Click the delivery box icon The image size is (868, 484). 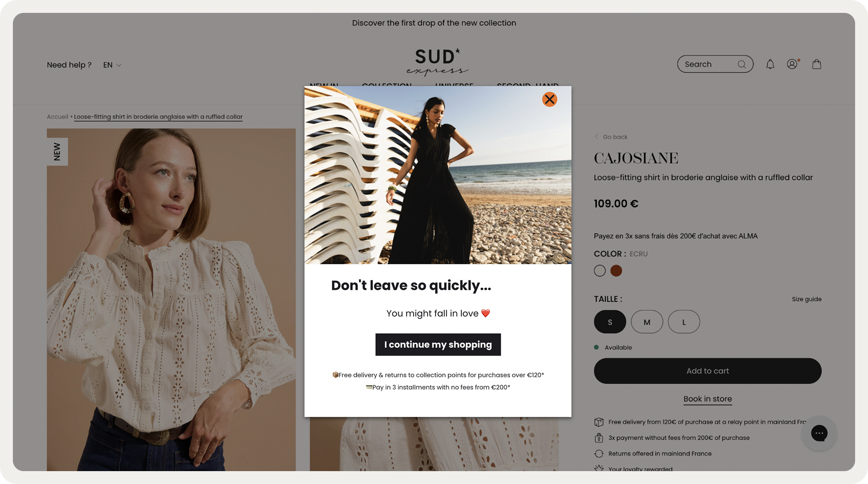pyautogui.click(x=599, y=422)
